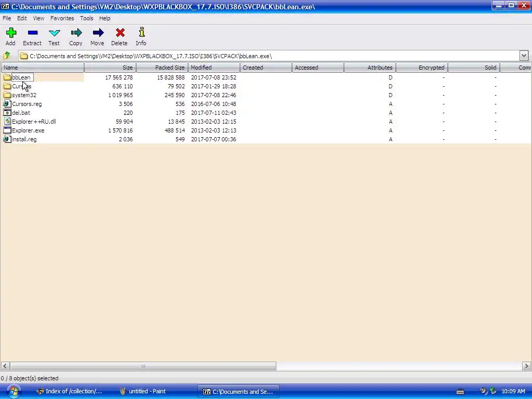Click the install.reg file icon
This screenshot has width=532, height=399.
click(x=7, y=139)
